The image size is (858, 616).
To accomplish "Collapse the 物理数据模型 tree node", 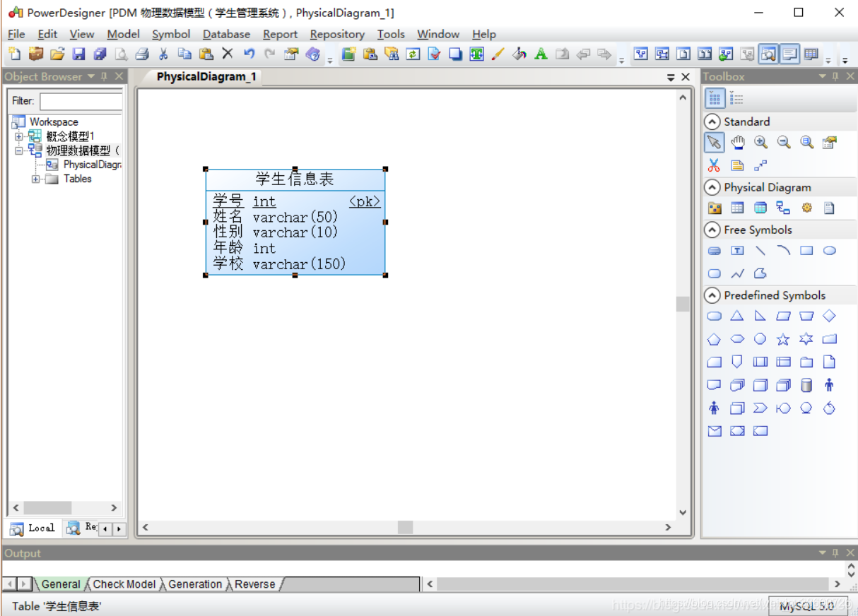I will click(19, 150).
